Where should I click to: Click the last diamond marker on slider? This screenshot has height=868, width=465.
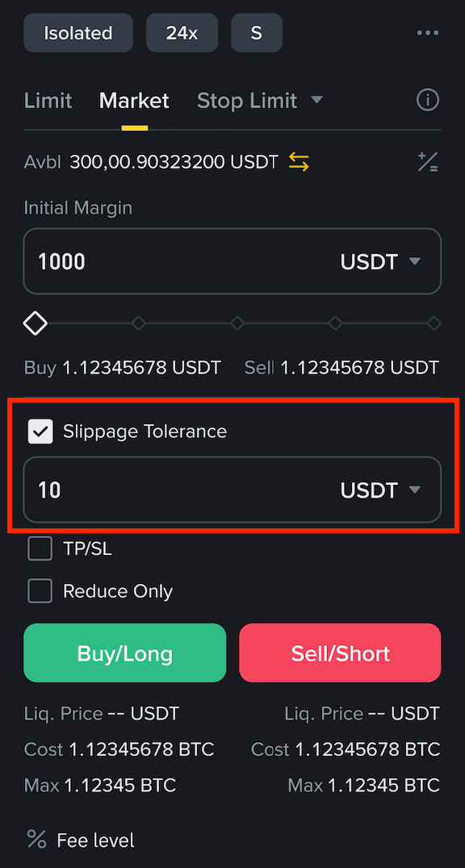[434, 323]
